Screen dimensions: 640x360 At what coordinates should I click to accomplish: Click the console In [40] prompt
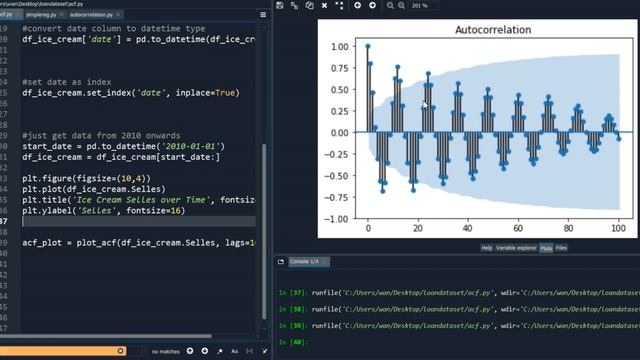293,342
